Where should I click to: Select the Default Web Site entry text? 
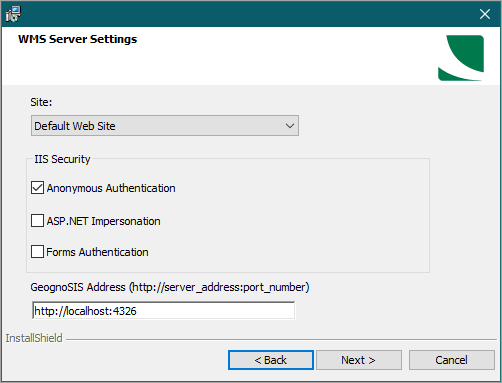click(75, 126)
